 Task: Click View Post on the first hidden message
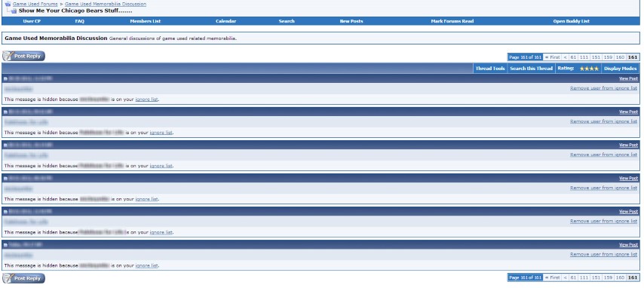click(x=628, y=78)
